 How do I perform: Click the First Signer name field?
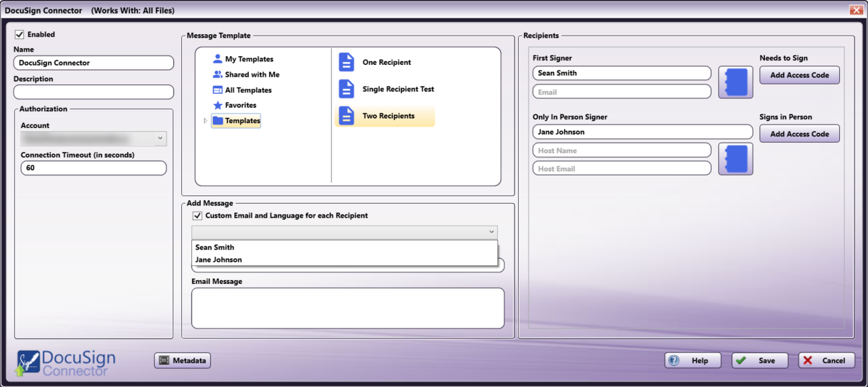pos(622,73)
